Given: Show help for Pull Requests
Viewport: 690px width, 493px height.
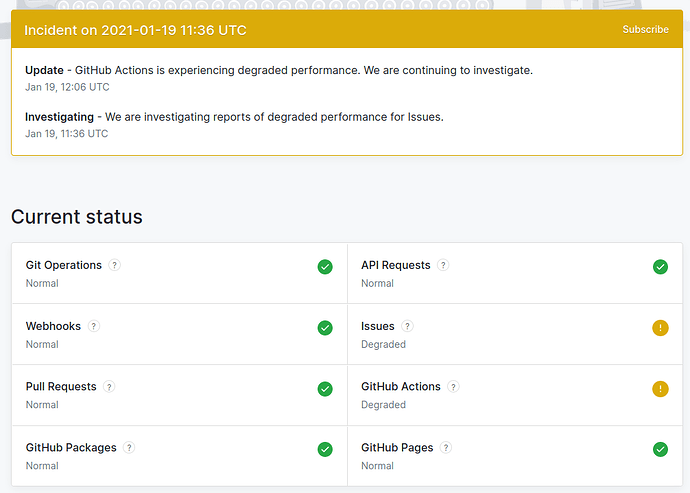Looking at the screenshot, I should (109, 387).
